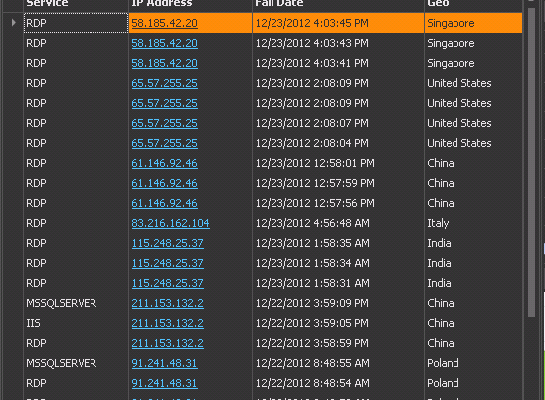Select the Italy geo cell
The width and height of the screenshot is (545, 400).
click(x=473, y=223)
